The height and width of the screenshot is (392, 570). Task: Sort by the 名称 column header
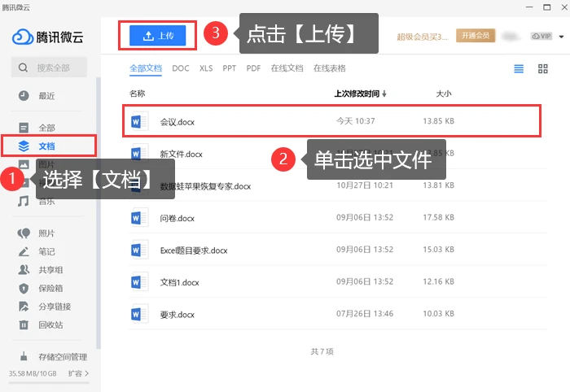(x=137, y=94)
